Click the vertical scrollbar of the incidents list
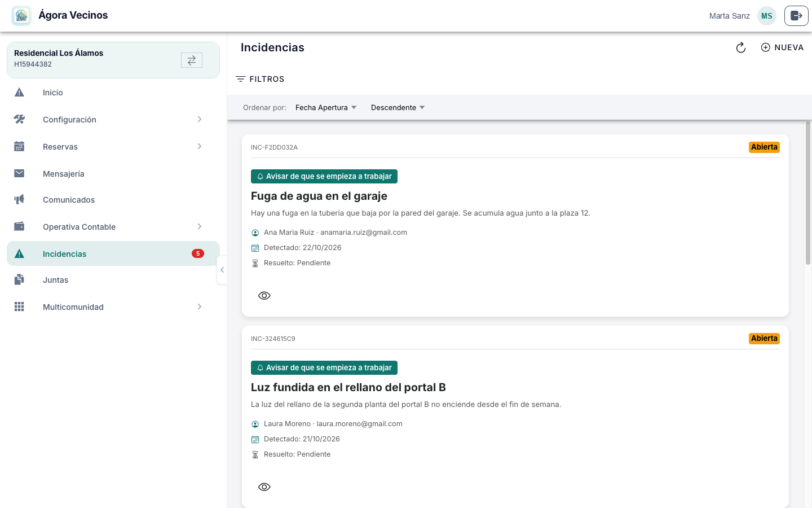Viewport: 812px width, 508px height. point(807,192)
